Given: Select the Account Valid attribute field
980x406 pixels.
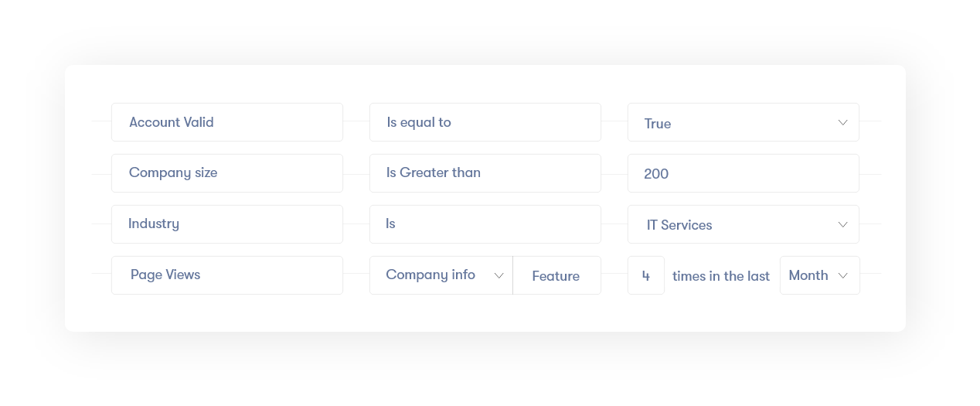Looking at the screenshot, I should tap(226, 122).
